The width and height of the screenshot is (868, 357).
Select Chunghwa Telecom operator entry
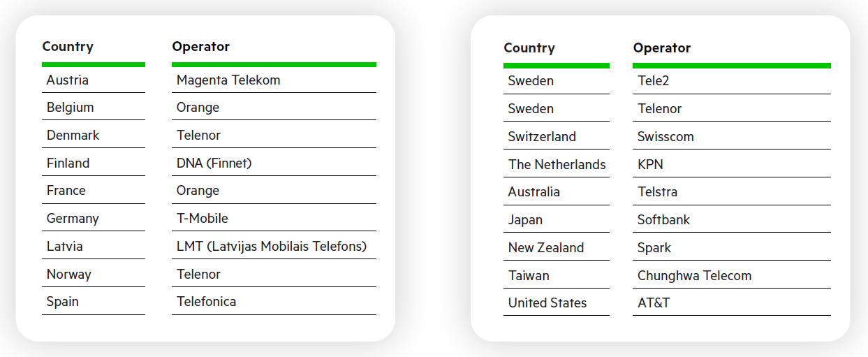coord(695,276)
